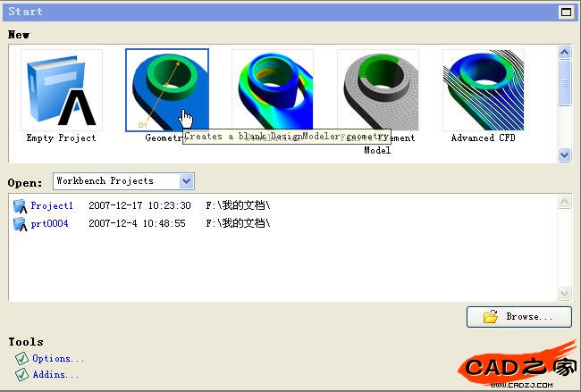581x392 pixels.
Task: Choose the Simulation stress-colored thumbnail
Action: 273,90
